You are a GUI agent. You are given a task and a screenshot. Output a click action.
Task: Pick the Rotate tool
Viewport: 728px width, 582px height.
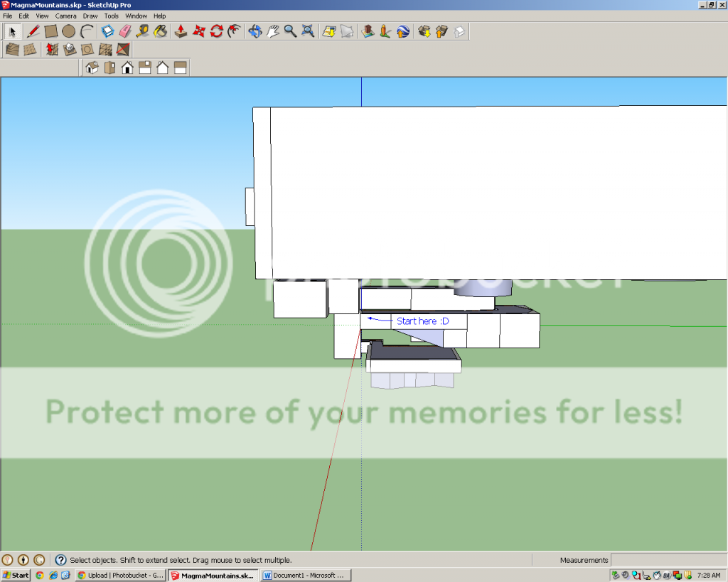tap(217, 31)
